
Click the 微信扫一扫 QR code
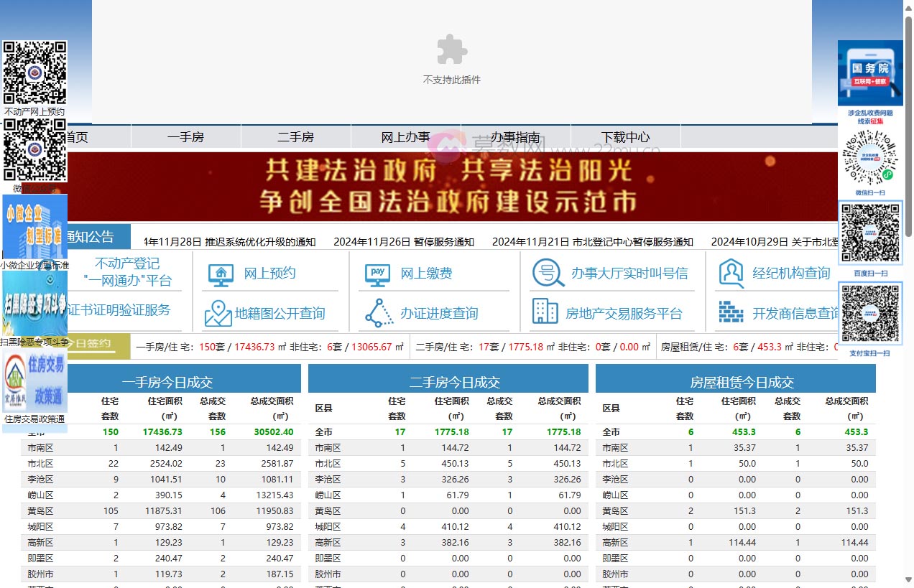(870, 157)
